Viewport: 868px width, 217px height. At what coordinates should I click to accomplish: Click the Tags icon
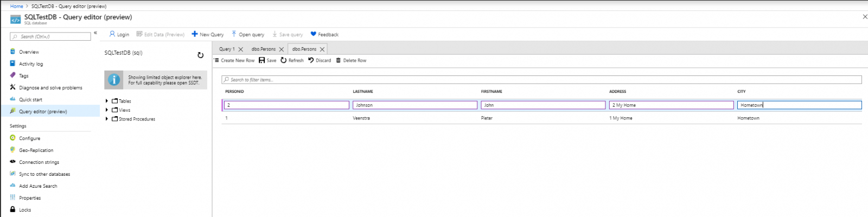pos(12,75)
